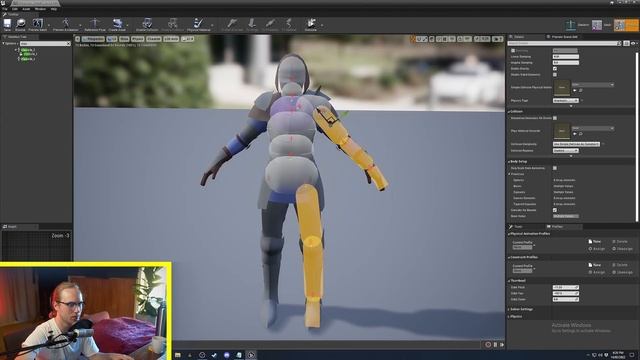The image size is (640, 360).
Task: Click the diagonal-bone greyed toolbar icon
Action: [270, 24]
